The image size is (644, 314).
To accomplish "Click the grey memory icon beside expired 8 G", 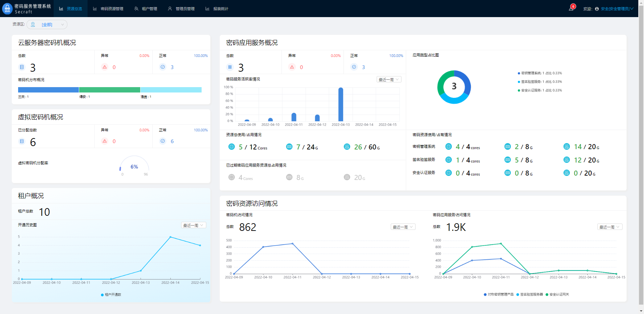I will [x=289, y=177].
